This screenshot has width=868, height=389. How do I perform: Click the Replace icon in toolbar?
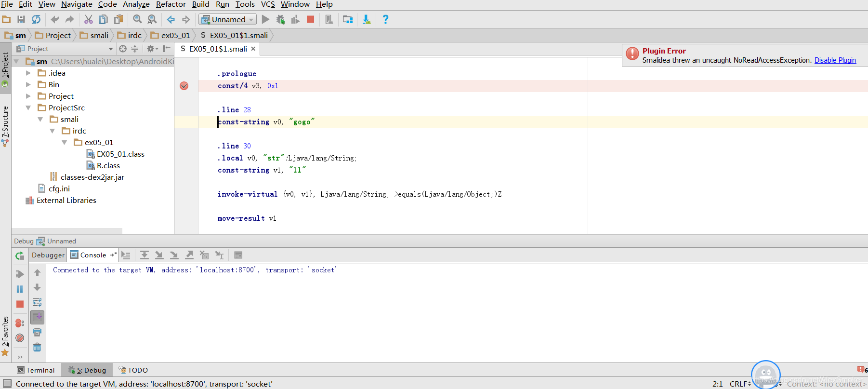pyautogui.click(x=152, y=19)
